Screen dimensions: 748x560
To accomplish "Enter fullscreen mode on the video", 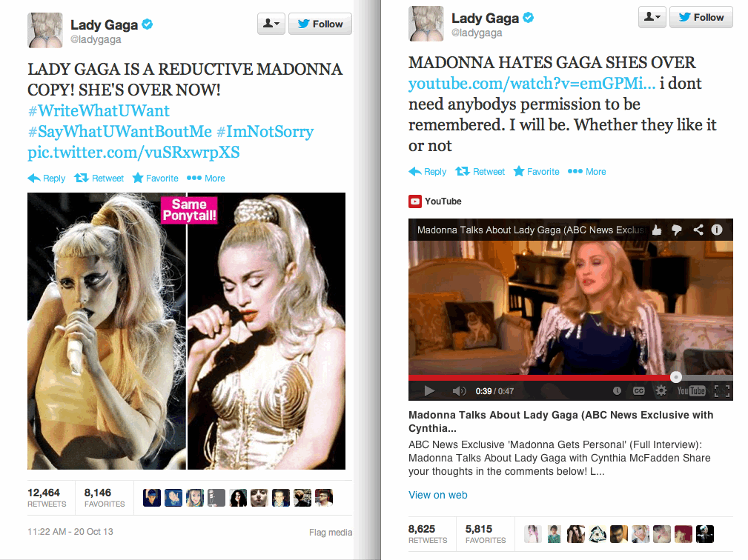I will [x=722, y=391].
